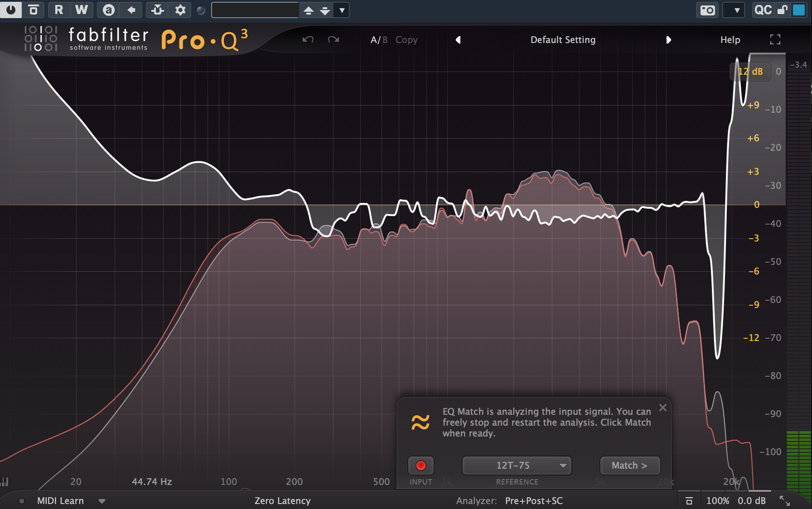Toggle A/B state comparison
The height and width of the screenshot is (509, 812).
(379, 40)
